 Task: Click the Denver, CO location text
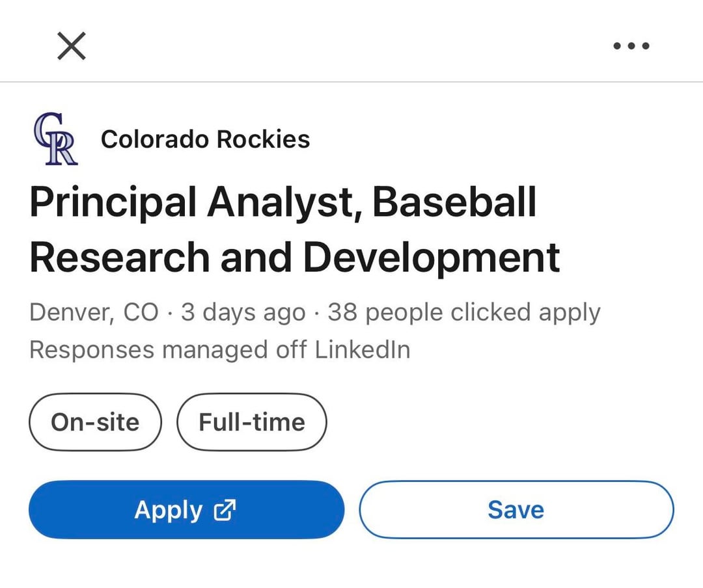pyautogui.click(x=94, y=312)
